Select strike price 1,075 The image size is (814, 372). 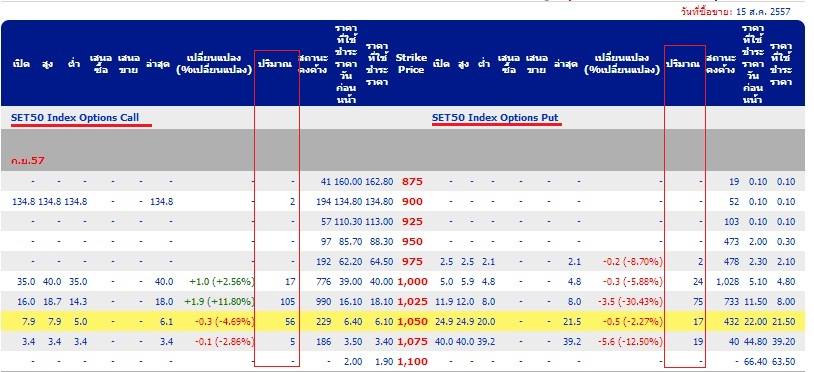[412, 341]
